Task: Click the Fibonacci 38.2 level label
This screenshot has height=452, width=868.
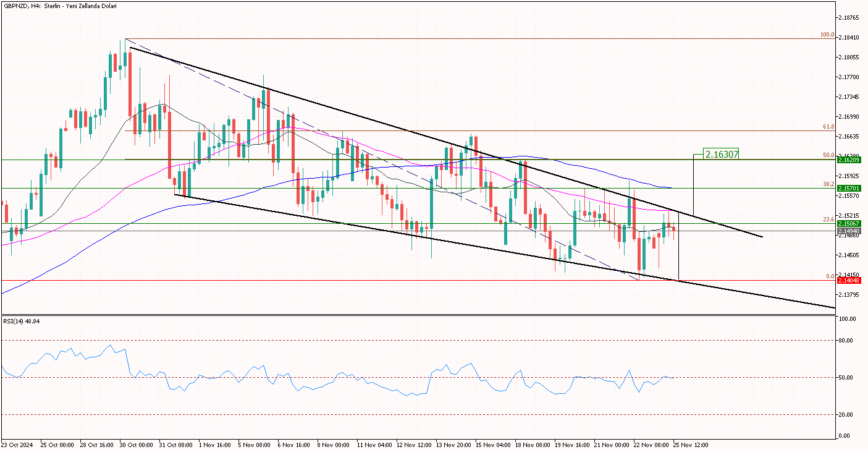Action: (829, 184)
